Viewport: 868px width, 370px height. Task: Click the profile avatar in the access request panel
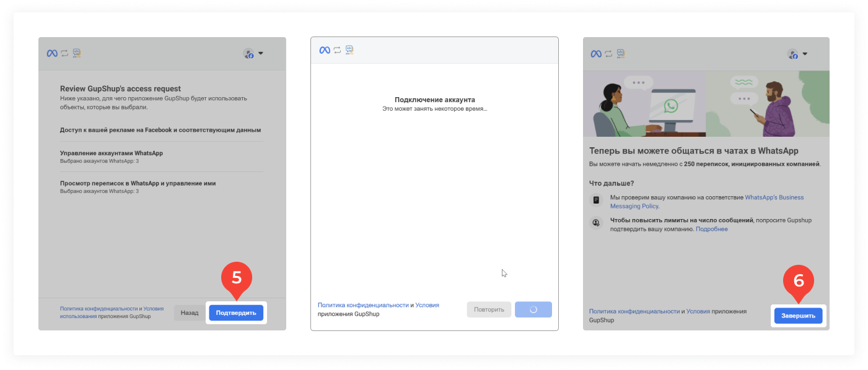[248, 54]
